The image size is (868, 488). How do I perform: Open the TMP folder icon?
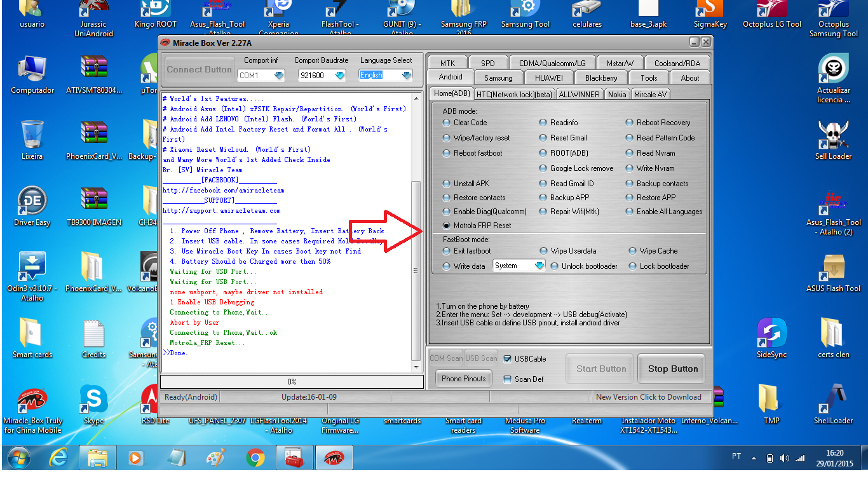point(772,404)
